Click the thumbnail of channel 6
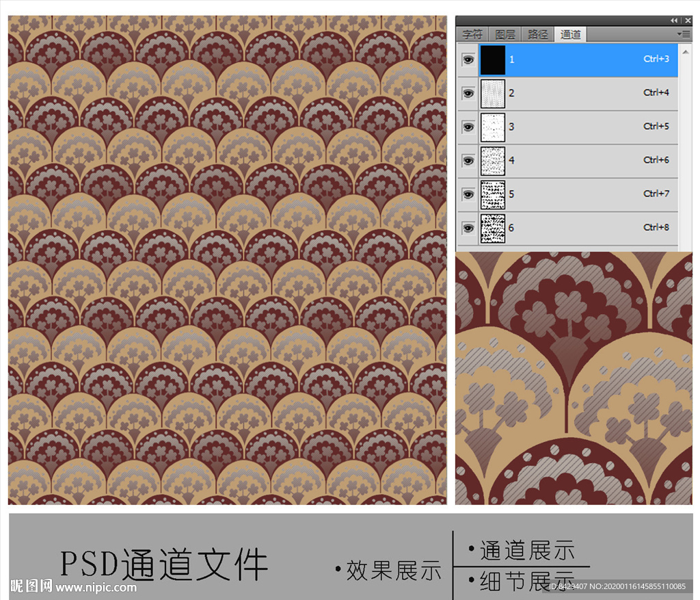The width and height of the screenshot is (700, 600). coord(493,229)
